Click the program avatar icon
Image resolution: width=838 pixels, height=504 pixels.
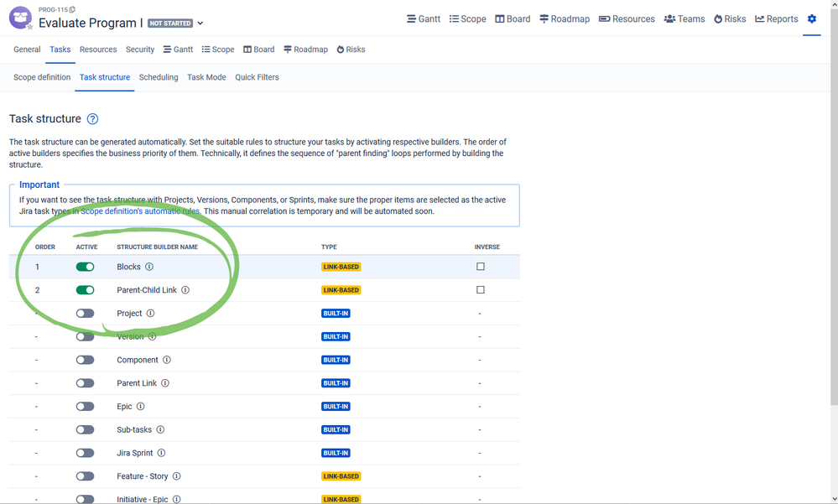20,18
